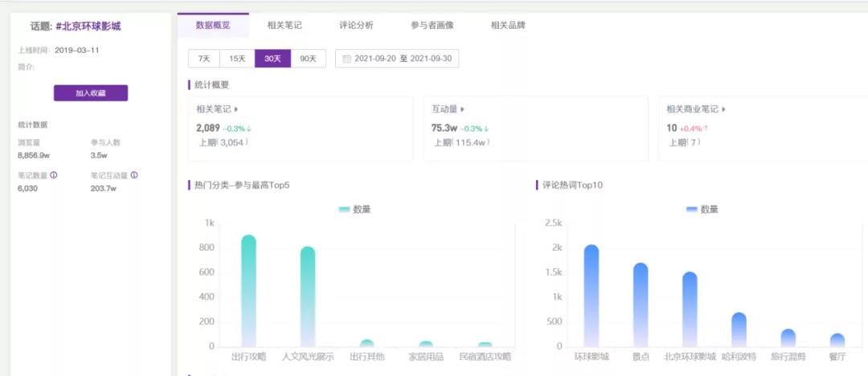Viewport: 868px width, 376px height.
Task: Switch to the 相关笔记 tab
Action: 285,26
